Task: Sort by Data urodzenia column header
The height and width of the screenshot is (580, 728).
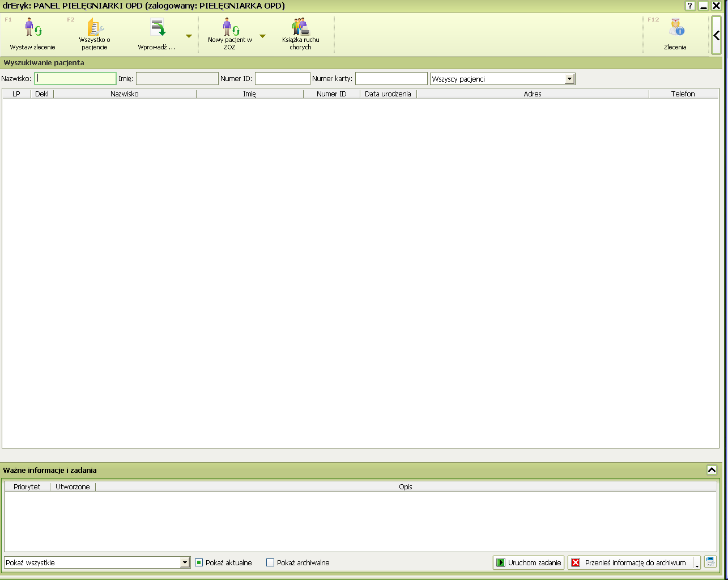Action: point(388,94)
